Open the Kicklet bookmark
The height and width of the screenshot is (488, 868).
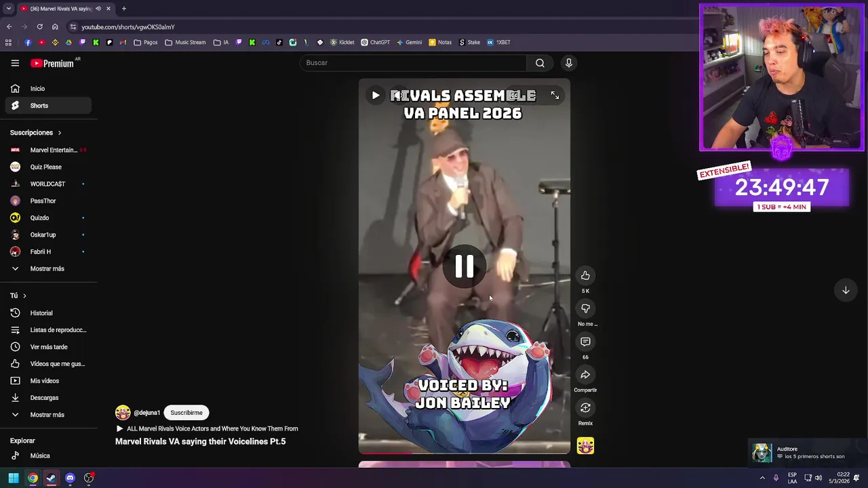click(342, 42)
